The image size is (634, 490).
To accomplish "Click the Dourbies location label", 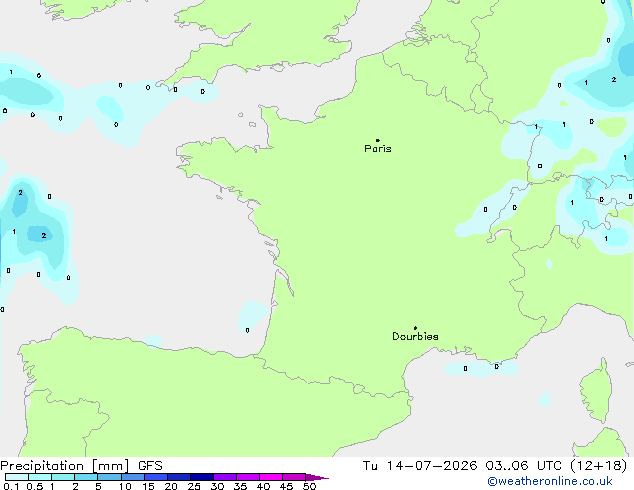I will pyautogui.click(x=415, y=336).
